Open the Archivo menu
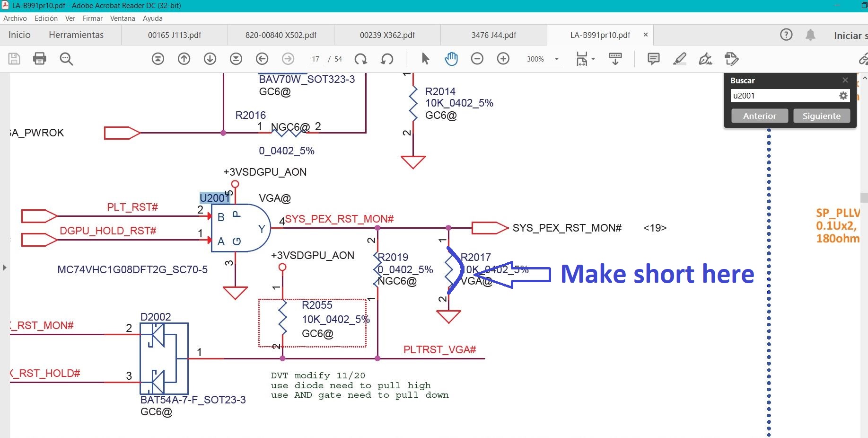This screenshot has width=868, height=438. point(15,18)
